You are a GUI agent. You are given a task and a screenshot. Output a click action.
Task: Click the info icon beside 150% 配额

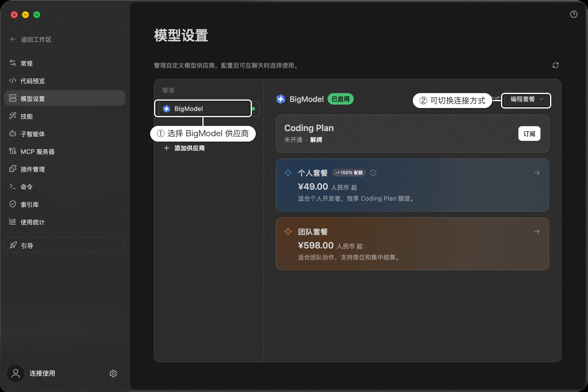373,173
